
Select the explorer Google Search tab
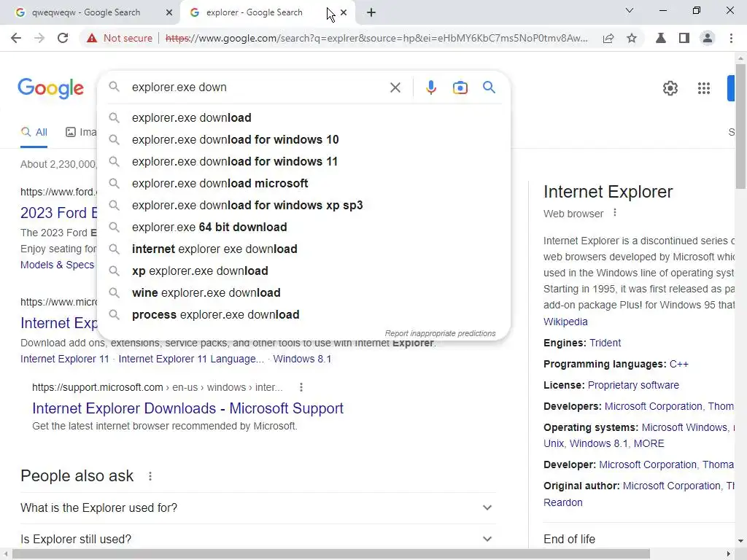pos(268,12)
